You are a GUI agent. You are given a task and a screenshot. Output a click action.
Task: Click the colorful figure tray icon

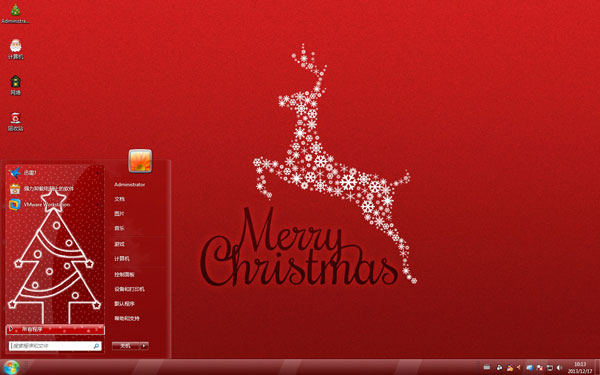510,367
